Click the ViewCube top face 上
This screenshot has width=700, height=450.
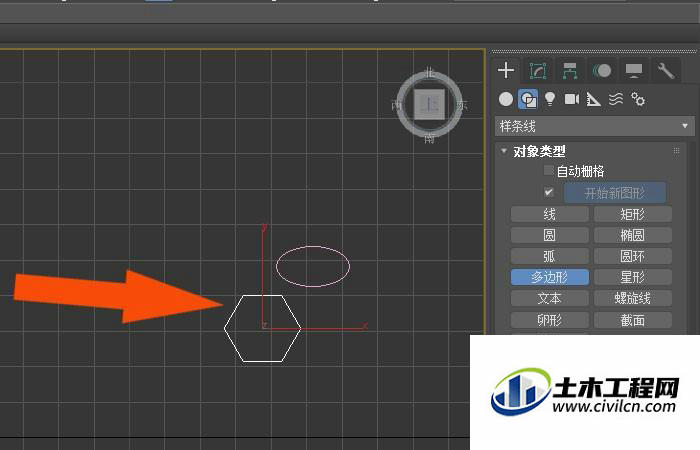[429, 105]
